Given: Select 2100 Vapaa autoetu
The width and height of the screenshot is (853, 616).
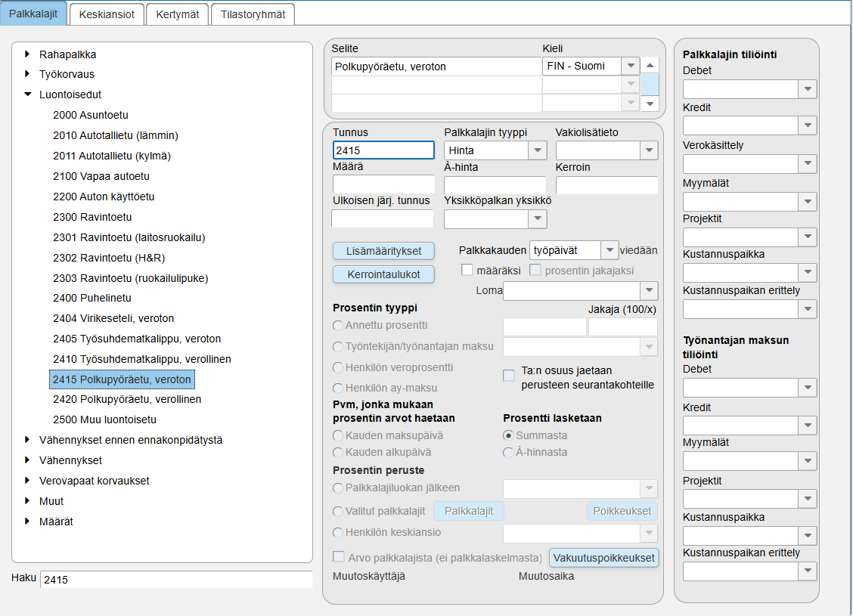Looking at the screenshot, I should pos(101,176).
